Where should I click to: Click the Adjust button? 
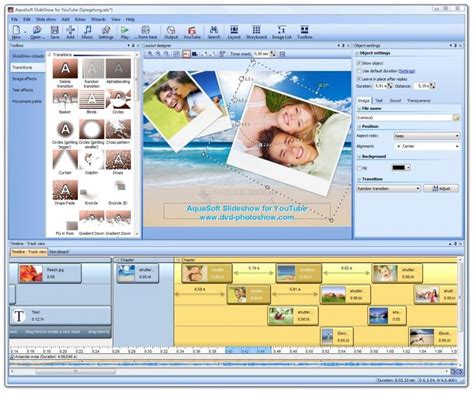coord(441,189)
